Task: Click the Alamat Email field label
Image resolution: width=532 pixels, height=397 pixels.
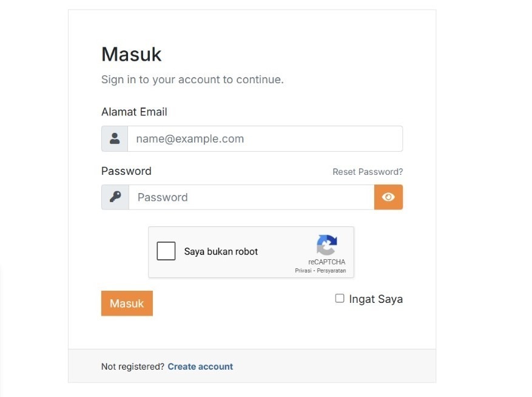Action: point(134,112)
